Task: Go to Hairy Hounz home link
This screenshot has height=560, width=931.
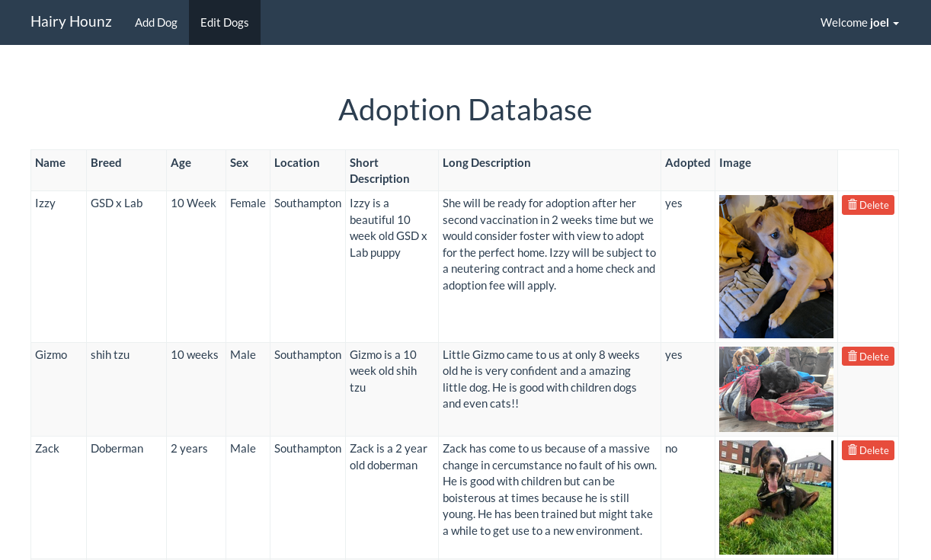Action: (71, 22)
